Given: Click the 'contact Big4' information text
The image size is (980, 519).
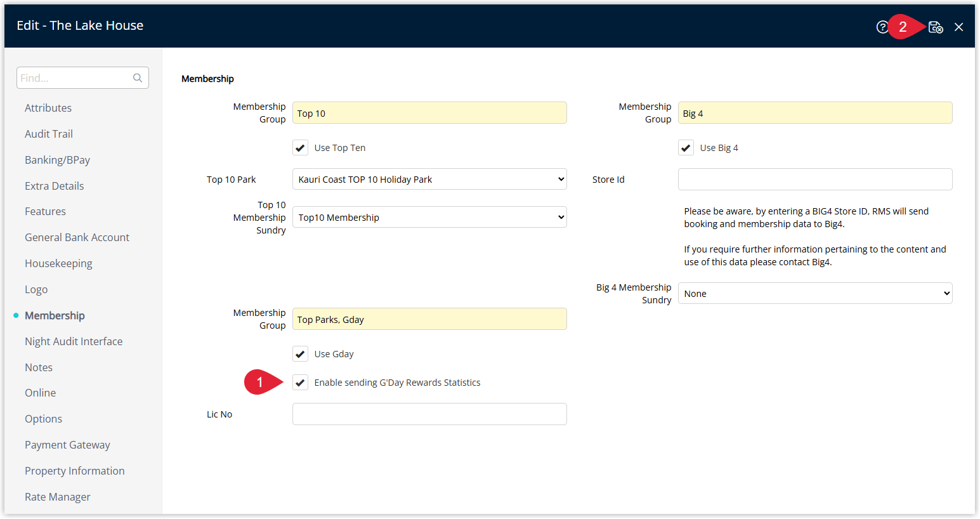Looking at the screenshot, I should [815, 256].
